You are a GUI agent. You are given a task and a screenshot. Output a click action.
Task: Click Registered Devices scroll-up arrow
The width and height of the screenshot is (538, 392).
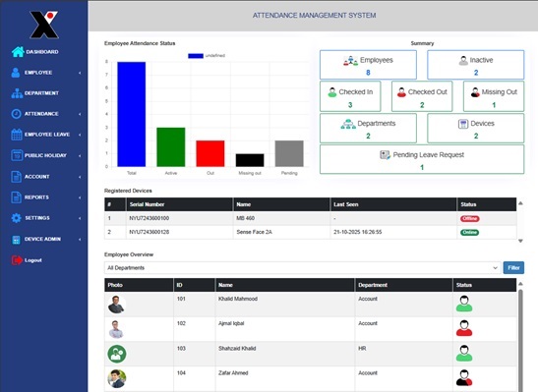tap(520, 203)
